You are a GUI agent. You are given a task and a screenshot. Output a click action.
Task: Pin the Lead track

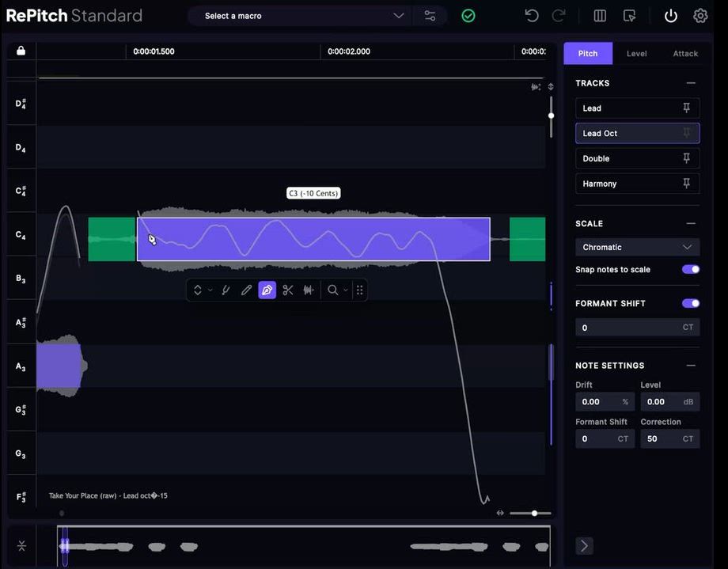(686, 108)
